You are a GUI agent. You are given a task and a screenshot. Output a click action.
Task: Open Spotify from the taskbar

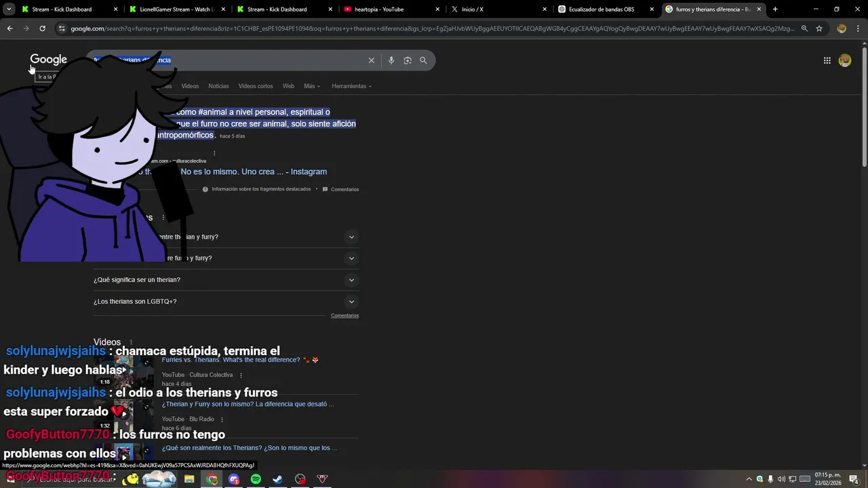(256, 479)
